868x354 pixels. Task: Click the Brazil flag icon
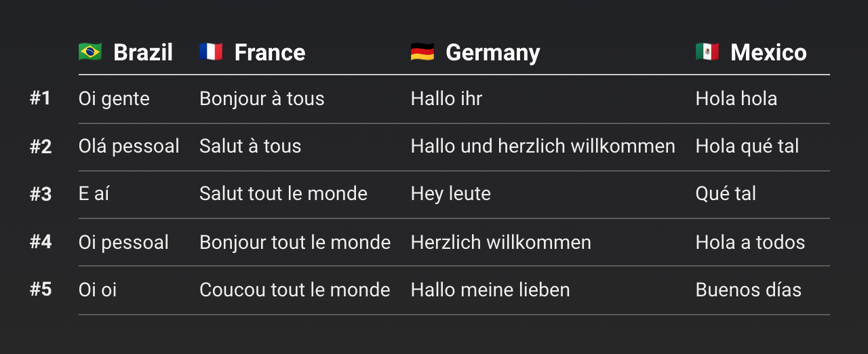coord(90,52)
